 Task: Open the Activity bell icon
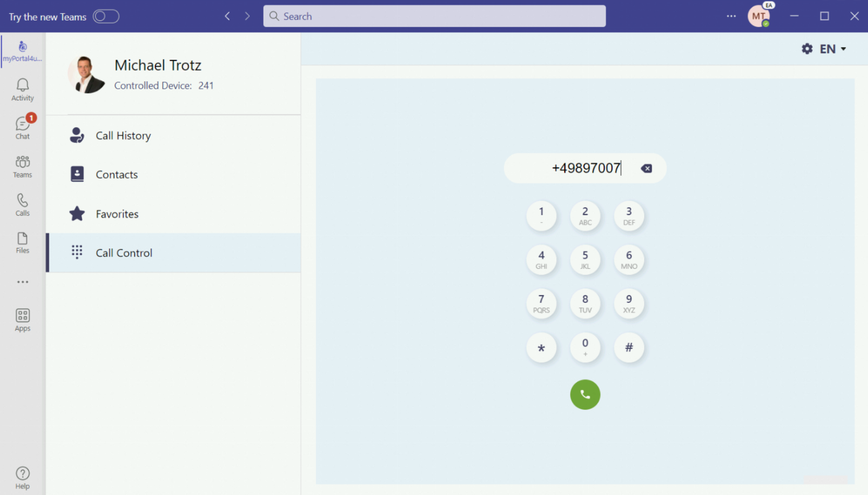point(22,89)
